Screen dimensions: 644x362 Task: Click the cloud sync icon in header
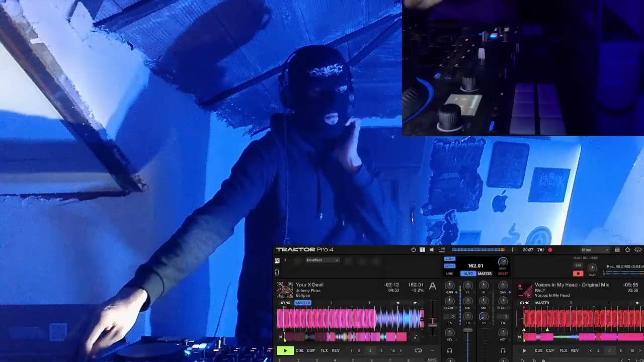tap(638, 250)
